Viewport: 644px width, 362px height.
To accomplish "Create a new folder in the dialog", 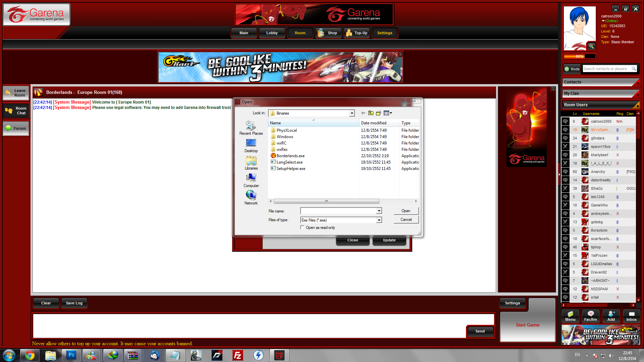I will pos(379,113).
